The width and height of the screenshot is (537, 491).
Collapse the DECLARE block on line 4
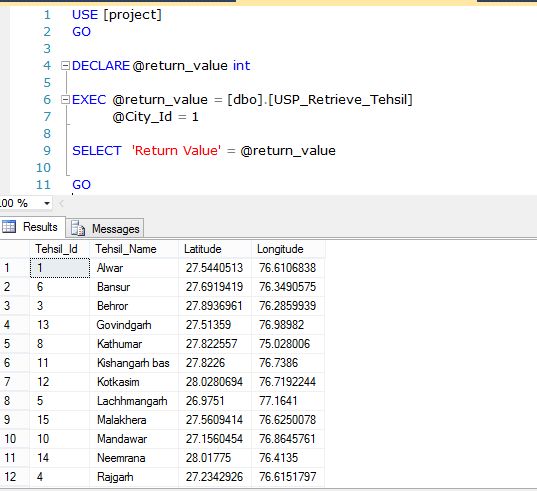pos(65,66)
